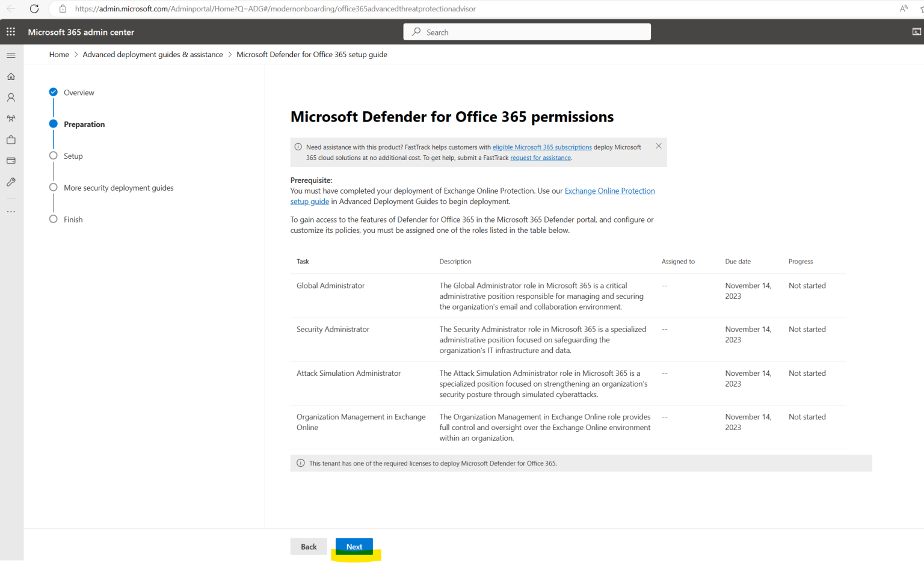Refresh the page with the reload icon
The height and width of the screenshot is (563, 924).
(x=34, y=8)
